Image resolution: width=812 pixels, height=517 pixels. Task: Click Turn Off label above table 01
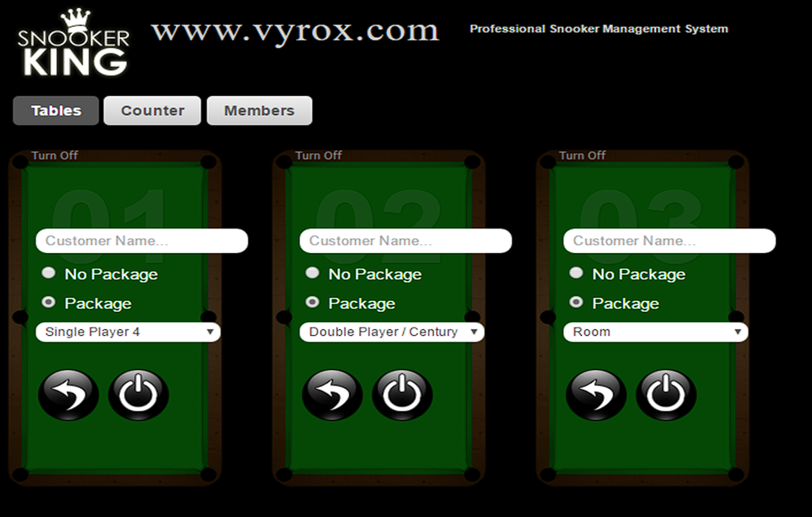55,156
